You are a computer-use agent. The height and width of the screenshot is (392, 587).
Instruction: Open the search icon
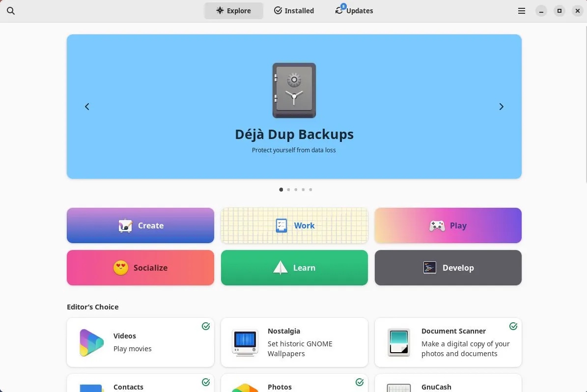tap(11, 10)
